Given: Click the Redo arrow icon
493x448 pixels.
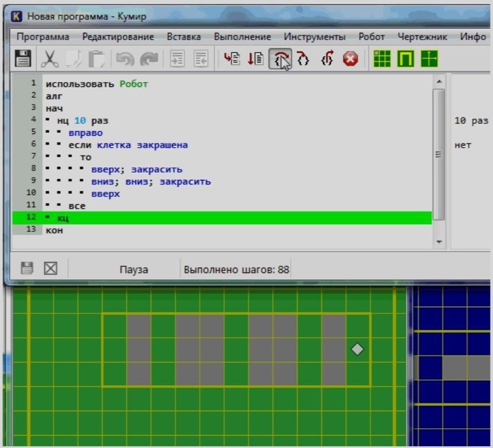Looking at the screenshot, I should (149, 59).
